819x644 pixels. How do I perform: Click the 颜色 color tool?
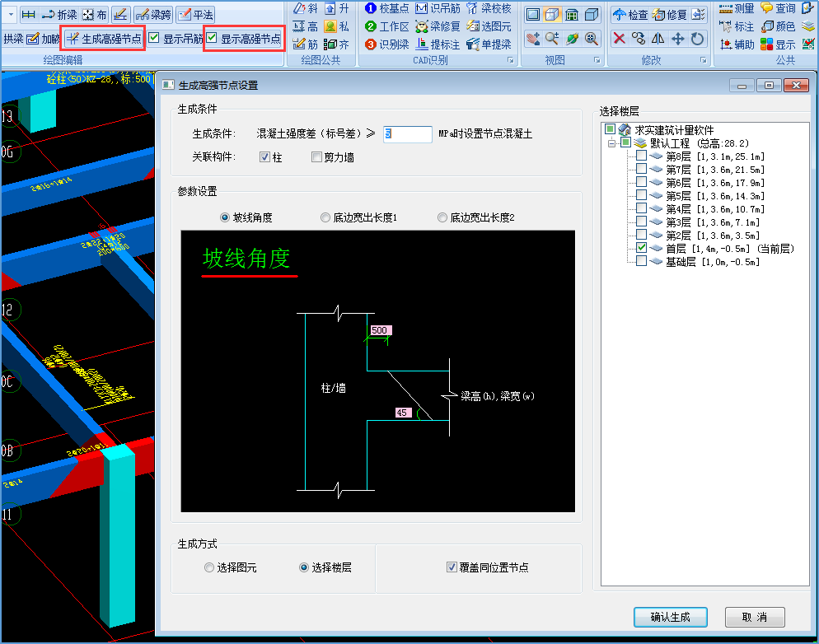point(779,26)
